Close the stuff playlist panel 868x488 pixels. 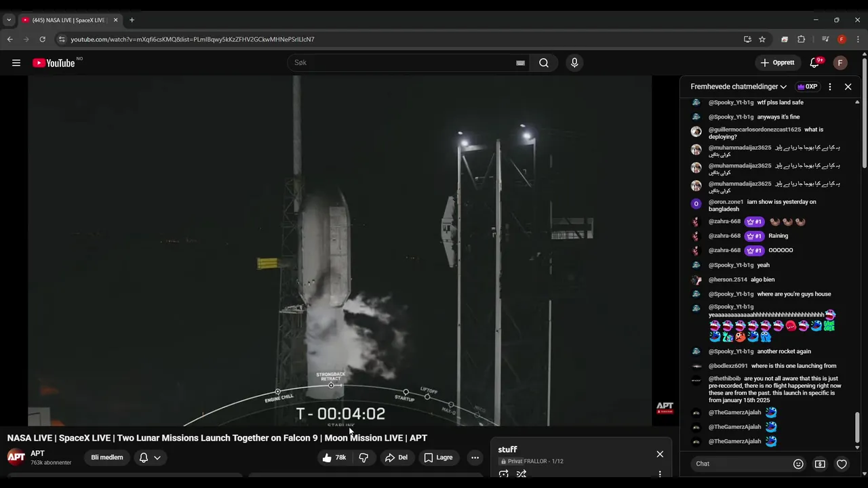coord(660,454)
